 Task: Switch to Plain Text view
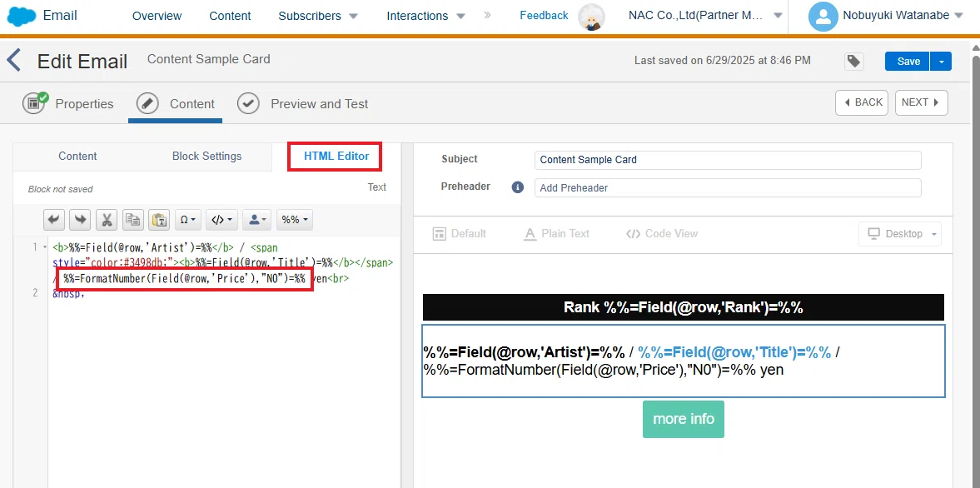coord(557,234)
